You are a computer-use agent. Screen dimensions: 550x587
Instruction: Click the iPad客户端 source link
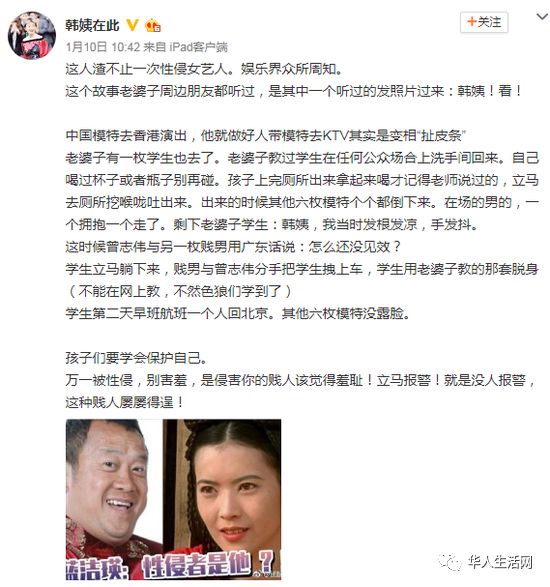[x=198, y=47]
